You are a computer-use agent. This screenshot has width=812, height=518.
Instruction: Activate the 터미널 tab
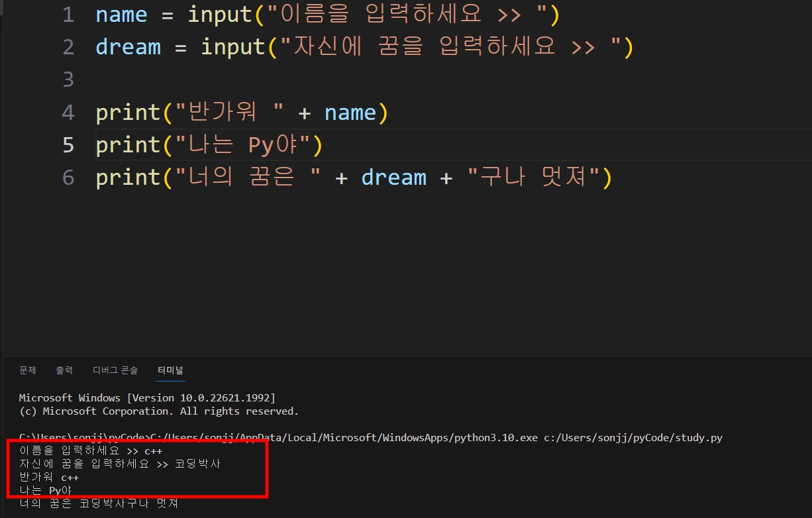click(x=170, y=370)
